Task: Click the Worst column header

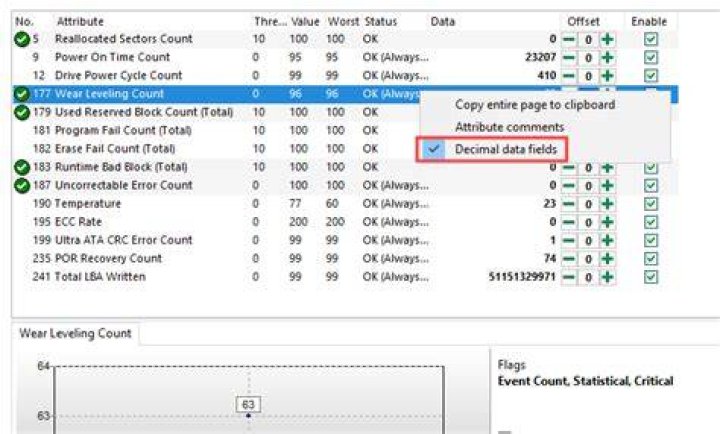Action: coord(343,22)
